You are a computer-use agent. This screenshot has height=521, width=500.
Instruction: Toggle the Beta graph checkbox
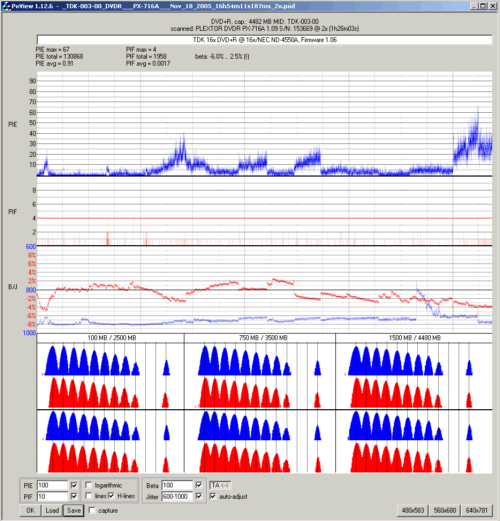click(x=199, y=485)
